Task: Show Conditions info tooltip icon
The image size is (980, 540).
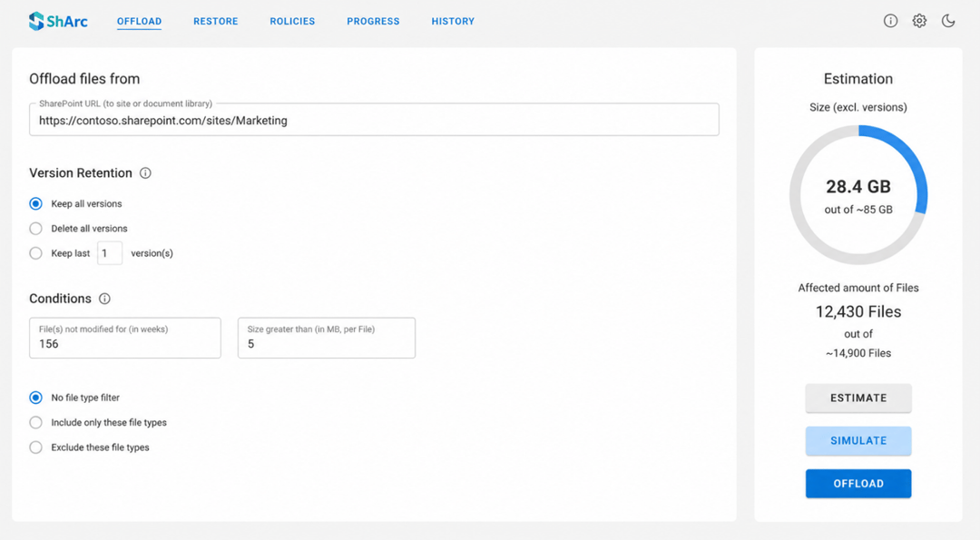Action: (105, 299)
